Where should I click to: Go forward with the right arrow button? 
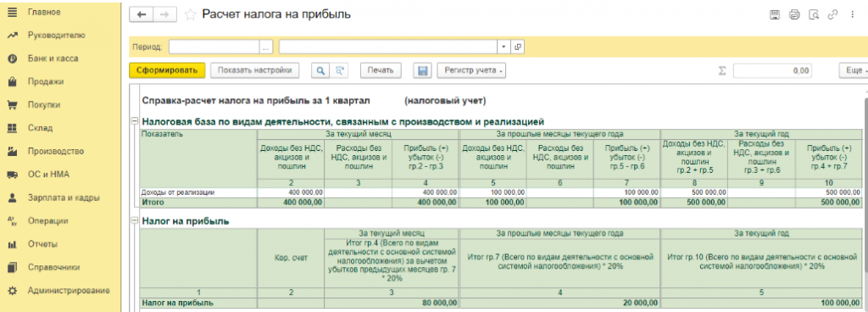[164, 15]
